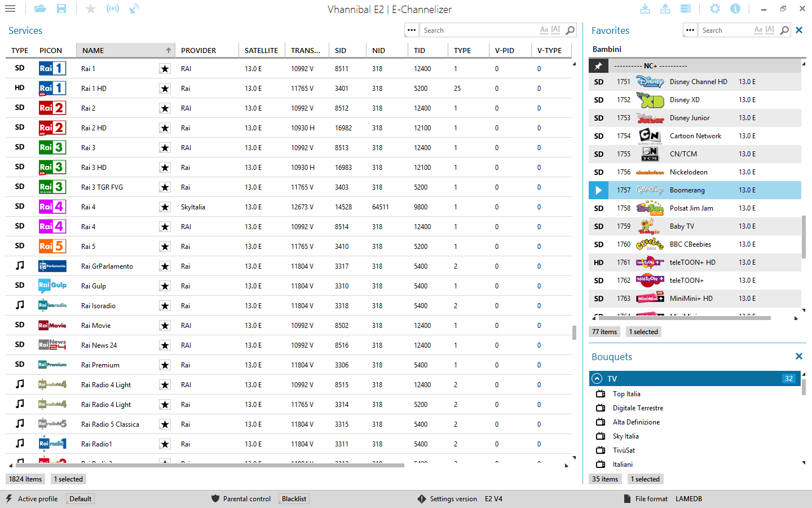Click the open folder icon
The image size is (812, 508).
click(x=40, y=9)
